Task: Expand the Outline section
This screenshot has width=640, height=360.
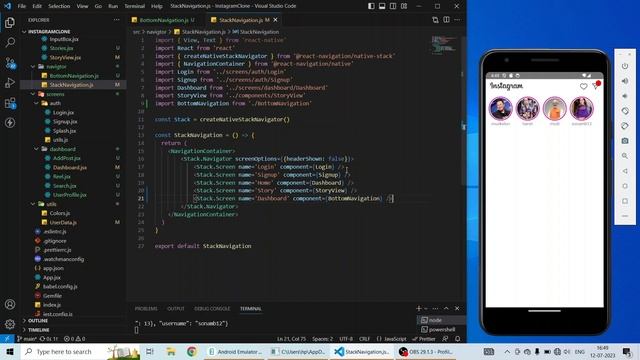Action: tap(38, 321)
